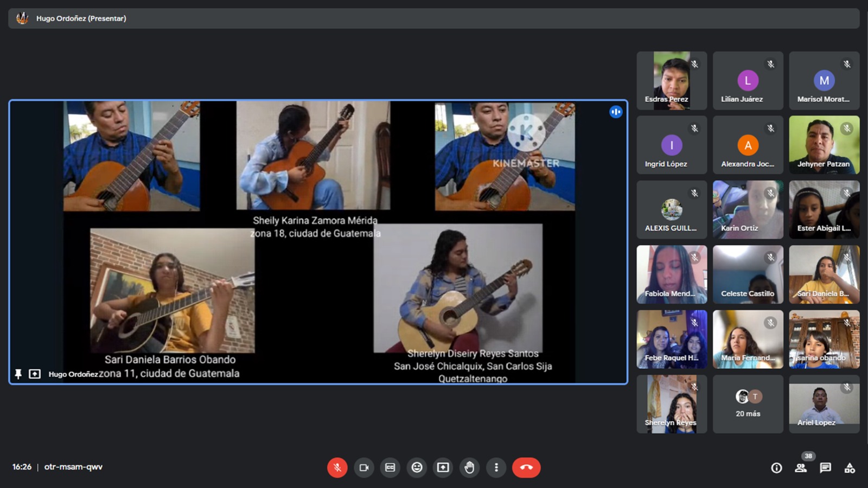Show the participants list panel

click(801, 468)
